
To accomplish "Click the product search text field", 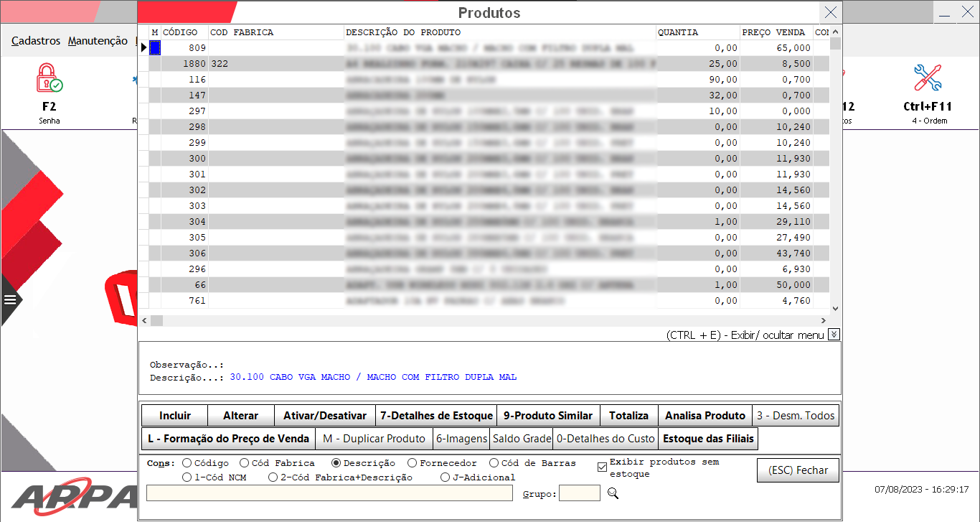I will pyautogui.click(x=329, y=493).
